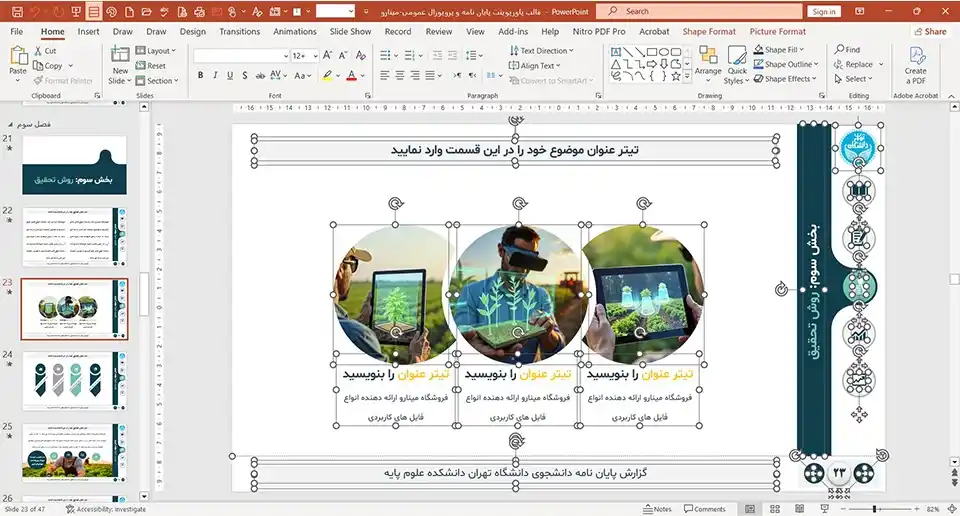Click the Share button
Screen dimensions: 960x516
point(930,31)
